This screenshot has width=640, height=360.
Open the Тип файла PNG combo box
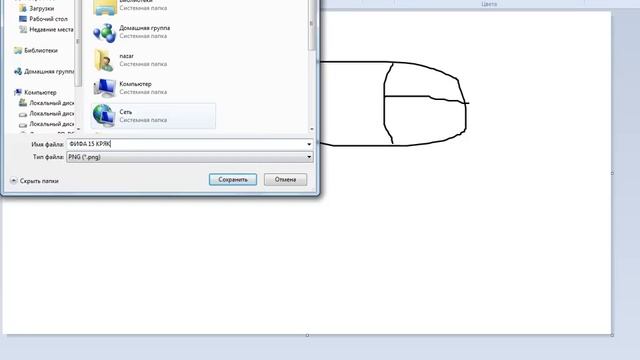tap(190, 157)
